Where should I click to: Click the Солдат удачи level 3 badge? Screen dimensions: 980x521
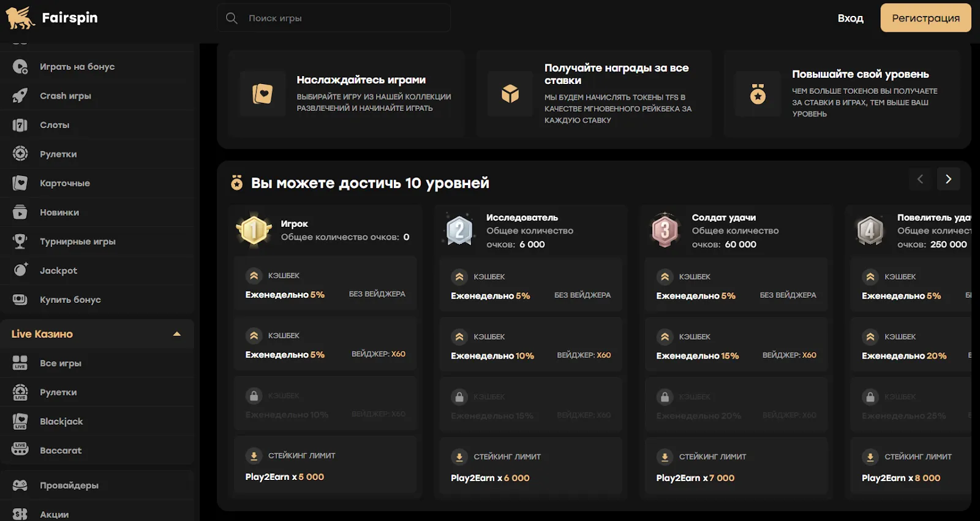pos(665,230)
